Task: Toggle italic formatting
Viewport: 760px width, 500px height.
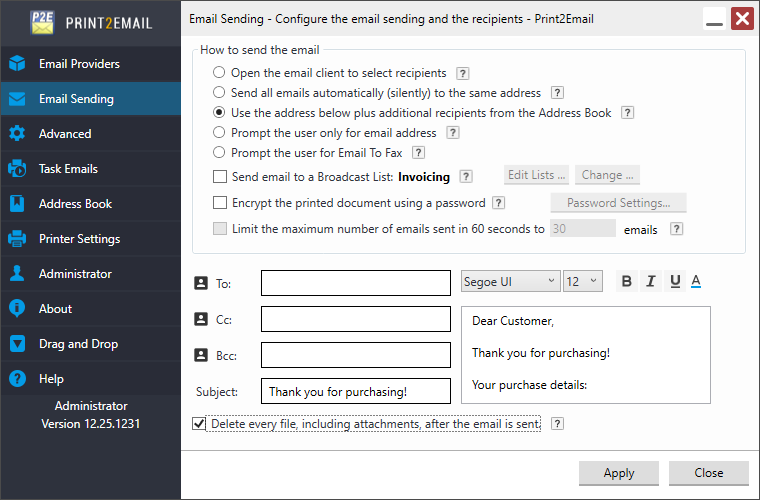Action: click(650, 281)
